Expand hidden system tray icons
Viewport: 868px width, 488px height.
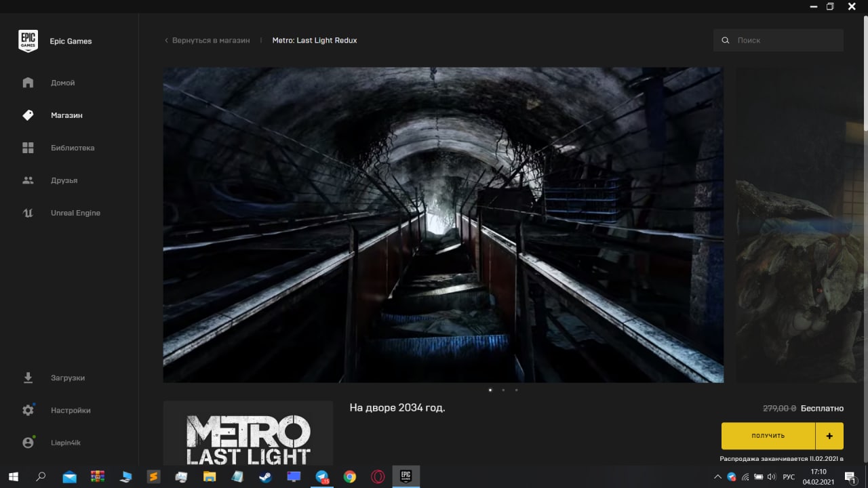(717, 477)
